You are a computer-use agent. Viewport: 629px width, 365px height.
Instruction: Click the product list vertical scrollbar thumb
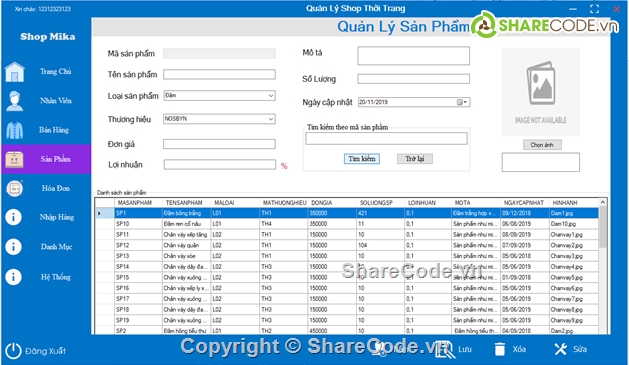tap(602, 227)
